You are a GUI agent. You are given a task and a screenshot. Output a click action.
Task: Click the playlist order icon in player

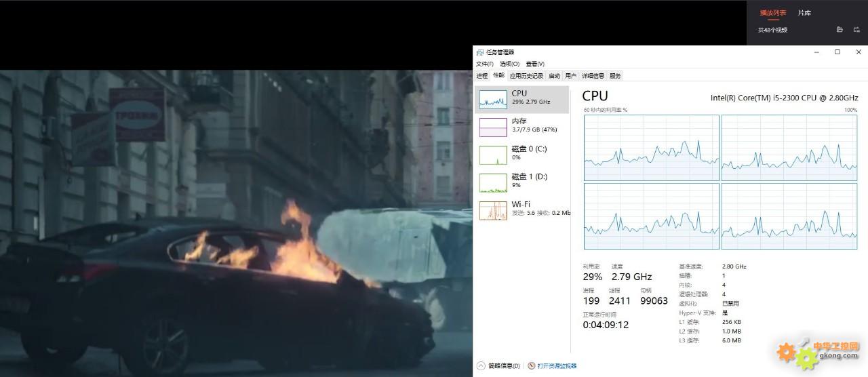click(857, 30)
